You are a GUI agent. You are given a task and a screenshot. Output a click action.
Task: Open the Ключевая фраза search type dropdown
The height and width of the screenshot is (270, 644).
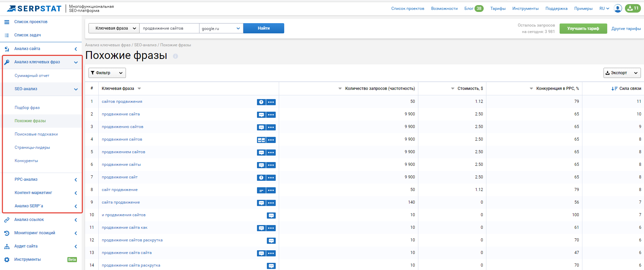click(x=114, y=28)
